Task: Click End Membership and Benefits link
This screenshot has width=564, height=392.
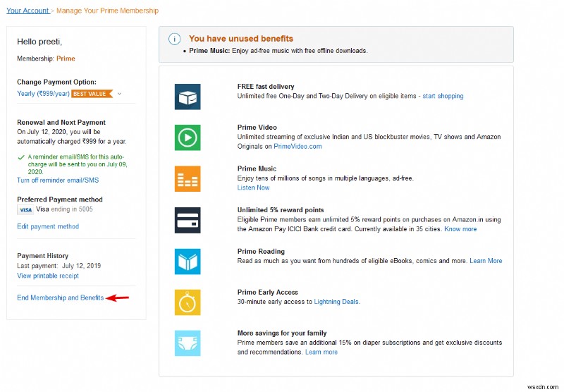Action: (61, 298)
